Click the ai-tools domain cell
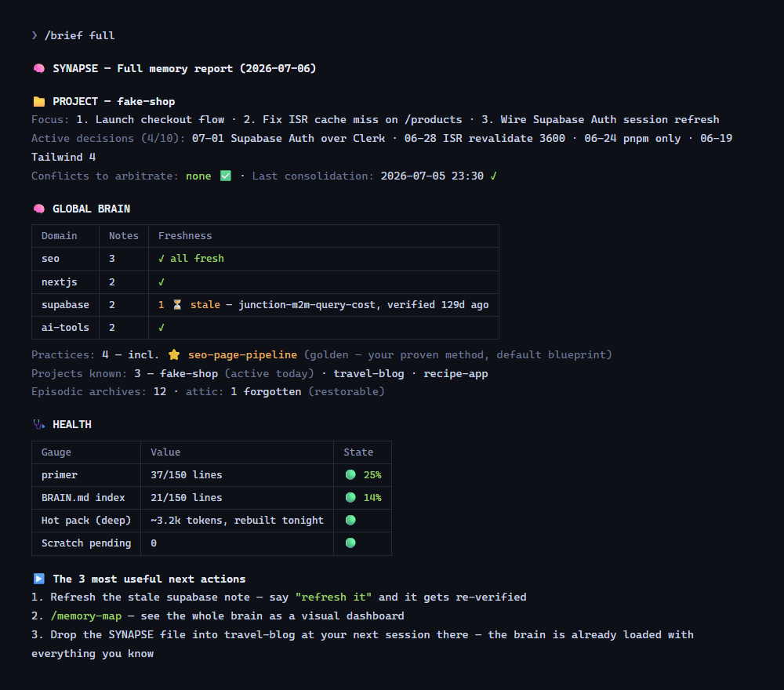Screen dimensions: 784x690 pos(65,328)
